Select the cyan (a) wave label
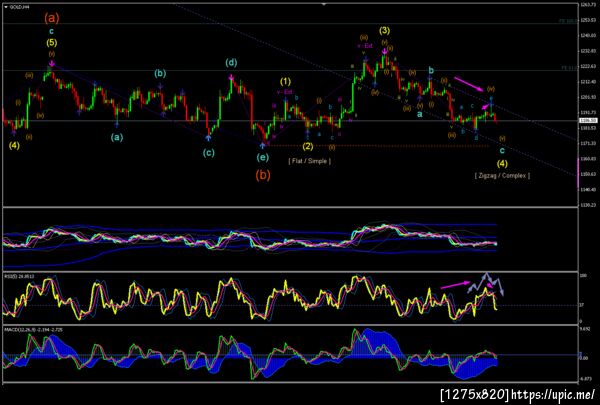Screen dimensions: 600x405 (117, 137)
